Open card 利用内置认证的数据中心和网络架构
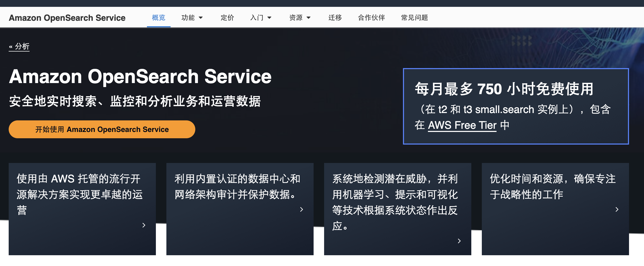The image size is (644, 266). [240, 209]
